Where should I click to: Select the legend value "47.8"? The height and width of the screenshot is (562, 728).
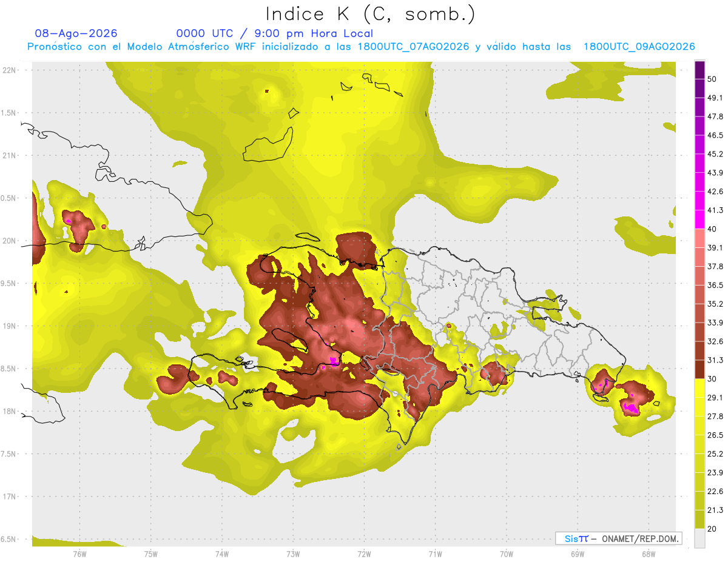(715, 116)
